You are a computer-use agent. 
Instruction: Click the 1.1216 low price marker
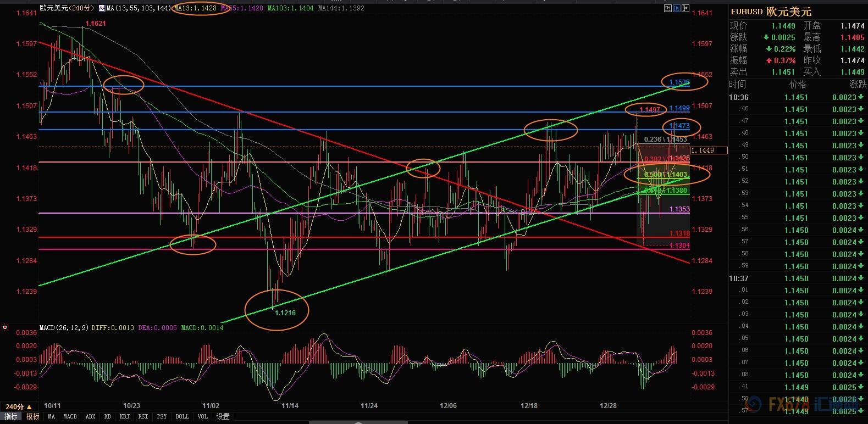point(285,313)
